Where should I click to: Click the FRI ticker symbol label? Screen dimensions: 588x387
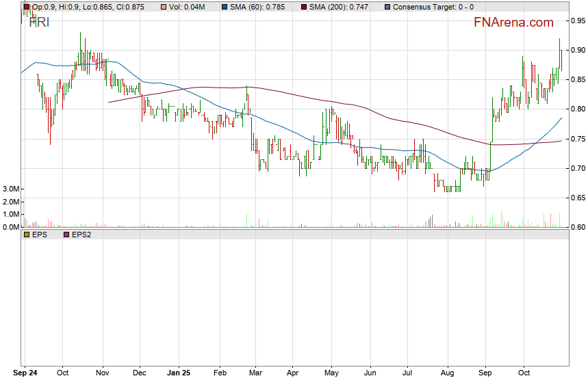[x=39, y=21]
